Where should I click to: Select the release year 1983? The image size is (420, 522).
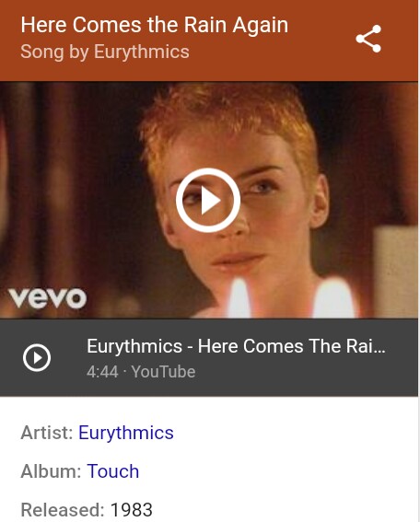click(131, 509)
